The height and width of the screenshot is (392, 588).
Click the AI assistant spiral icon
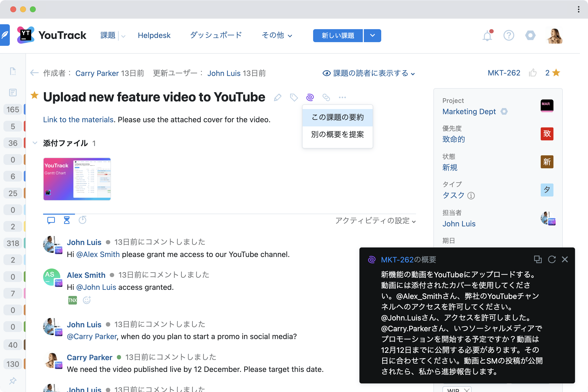[310, 97]
